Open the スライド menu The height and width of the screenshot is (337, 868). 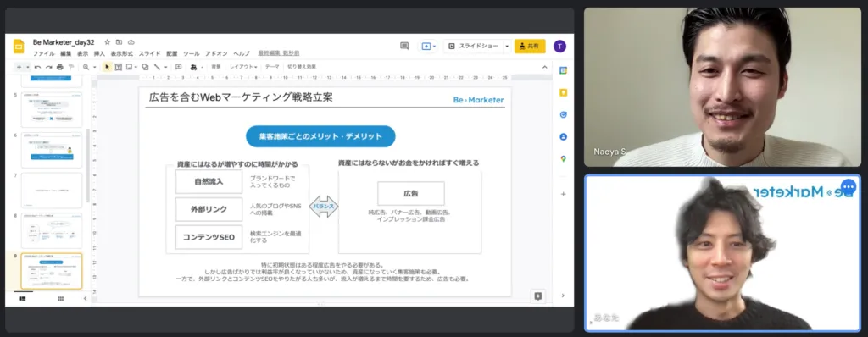point(149,53)
